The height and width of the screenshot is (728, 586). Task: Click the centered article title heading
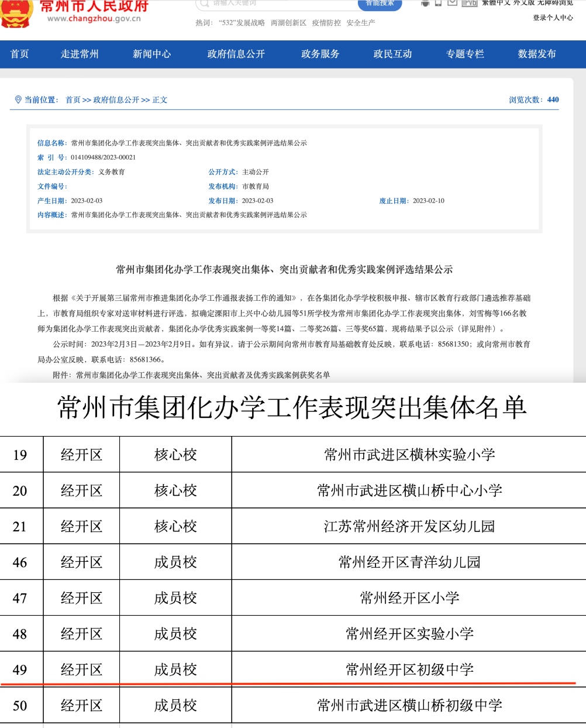pos(284,269)
